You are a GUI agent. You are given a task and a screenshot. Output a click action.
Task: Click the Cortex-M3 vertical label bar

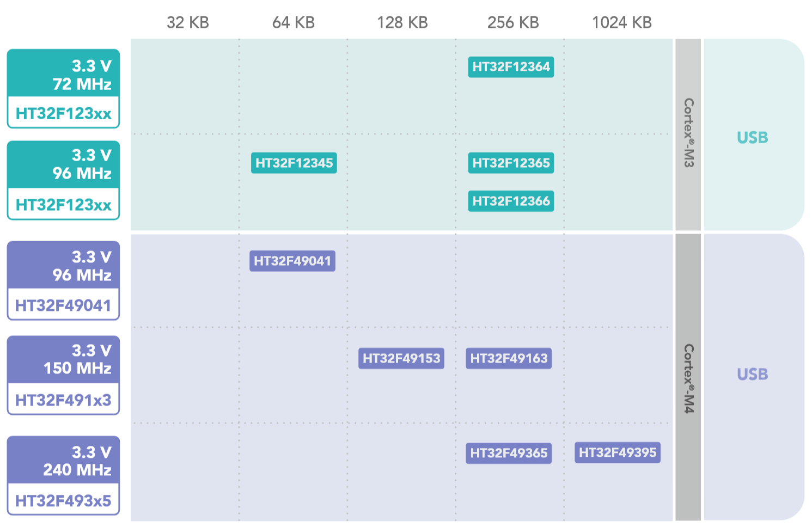(x=688, y=134)
